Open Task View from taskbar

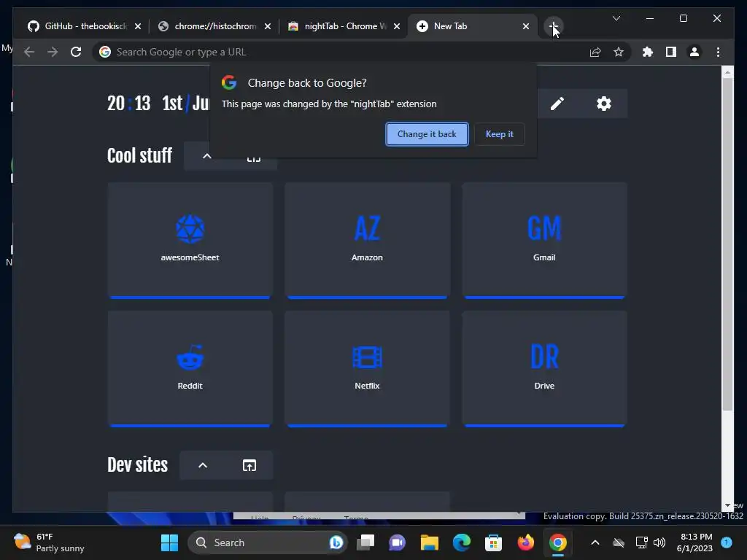tap(366, 542)
